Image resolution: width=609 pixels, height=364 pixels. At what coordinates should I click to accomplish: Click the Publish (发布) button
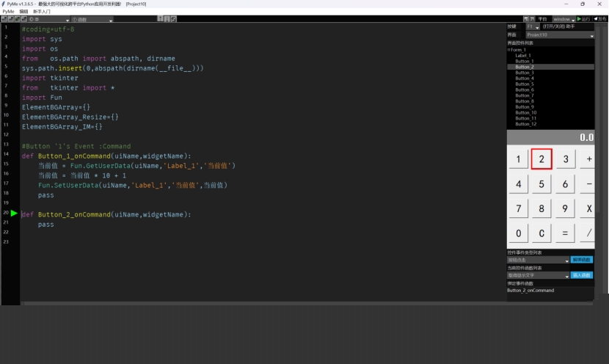click(x=600, y=19)
